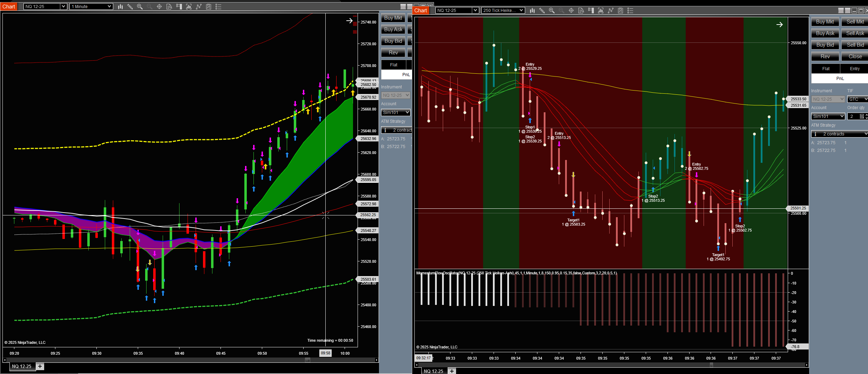The height and width of the screenshot is (374, 868).
Task: Add new tab with plus on left chart
Action: (40, 366)
